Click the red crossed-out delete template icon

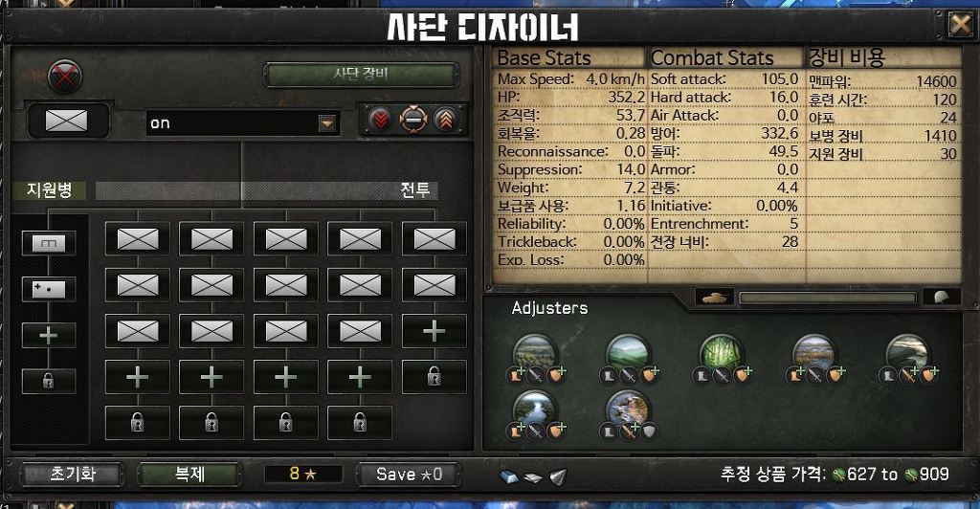65,77
